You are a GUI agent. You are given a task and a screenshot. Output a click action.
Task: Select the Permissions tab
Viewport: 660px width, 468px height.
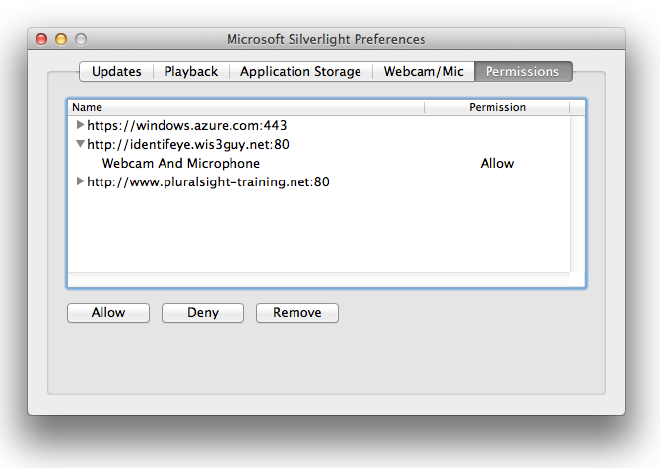coord(523,72)
